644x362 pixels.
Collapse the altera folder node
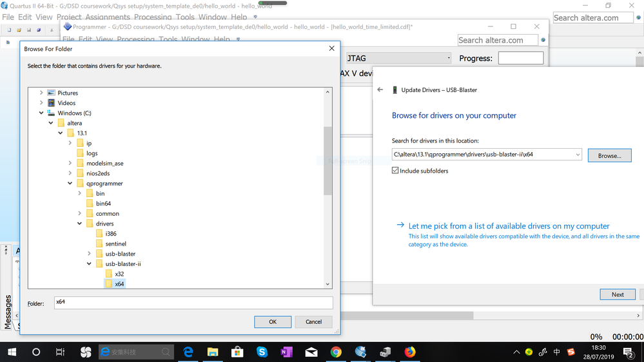pos(51,123)
